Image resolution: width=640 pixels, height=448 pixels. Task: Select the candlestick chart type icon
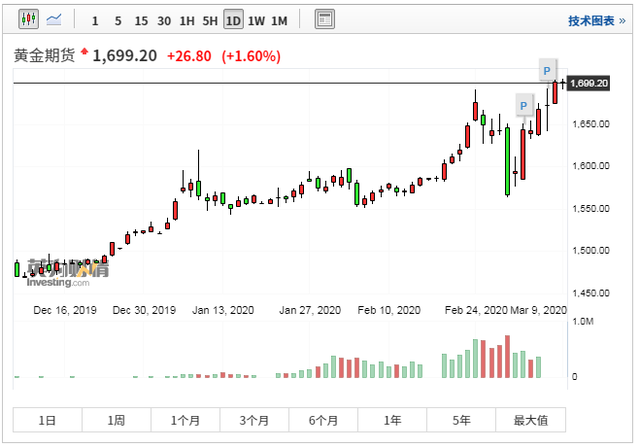[x=27, y=20]
